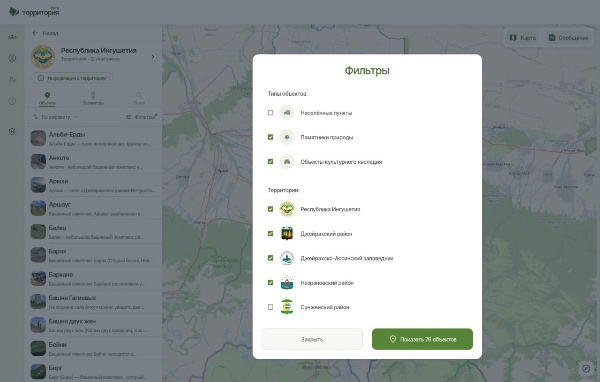Viewport: 600px width, 382px height.
Task: Click the Показать 76 объектов button
Action: (422, 339)
